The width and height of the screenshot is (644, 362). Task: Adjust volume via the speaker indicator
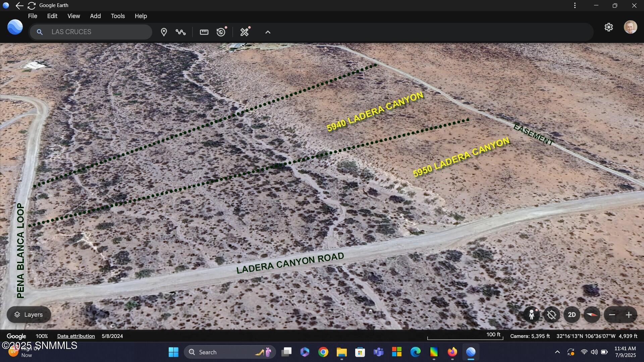coord(594,352)
